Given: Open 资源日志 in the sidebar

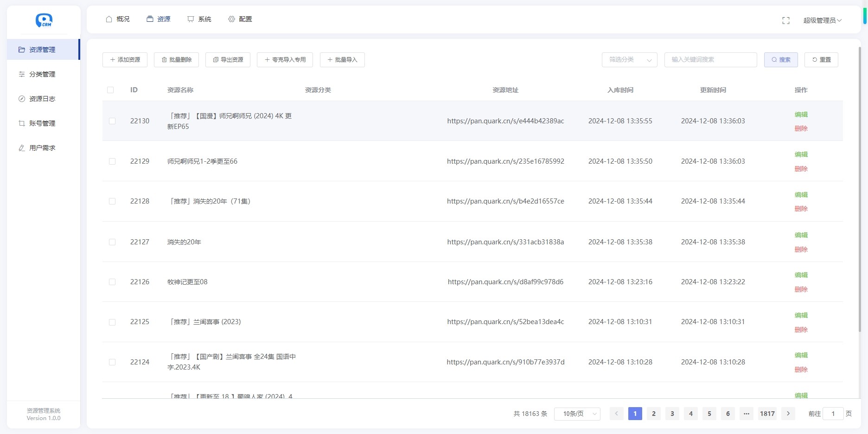Looking at the screenshot, I should coord(42,99).
